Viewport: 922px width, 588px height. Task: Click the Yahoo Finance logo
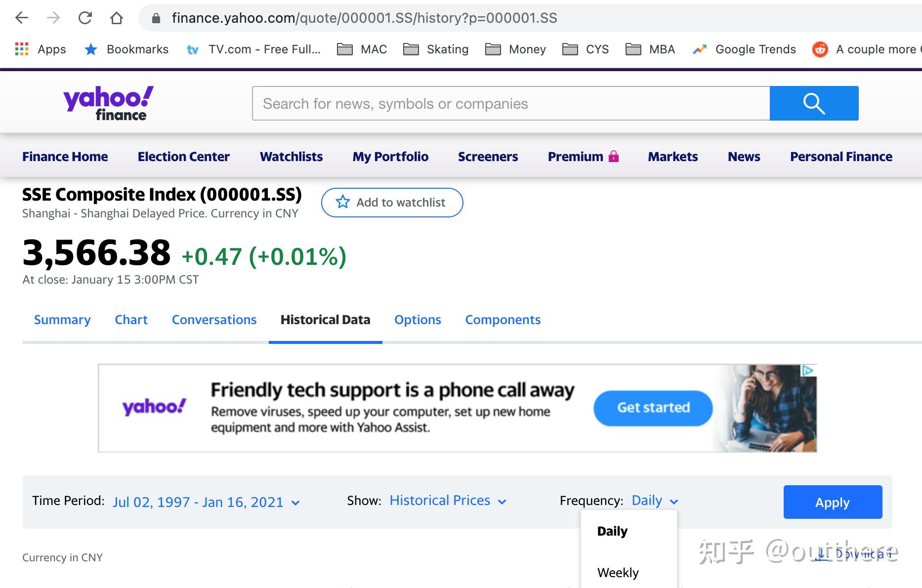point(108,103)
